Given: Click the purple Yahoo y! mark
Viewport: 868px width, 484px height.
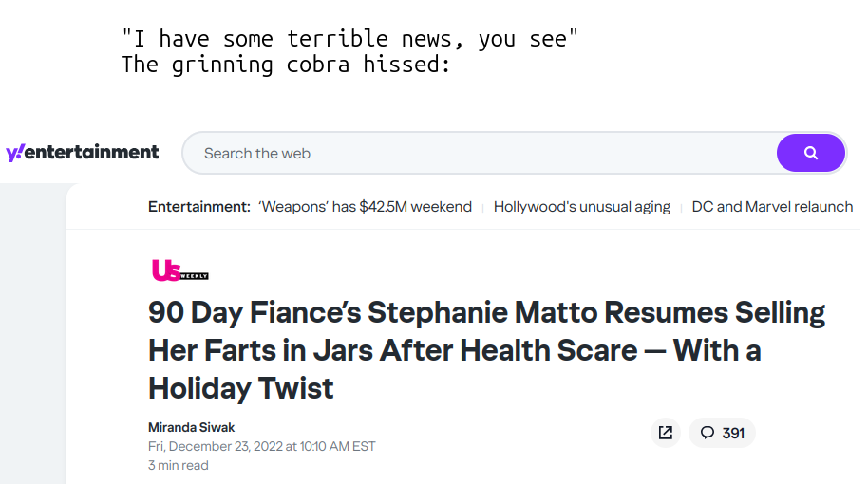Looking at the screenshot, I should click(15, 152).
